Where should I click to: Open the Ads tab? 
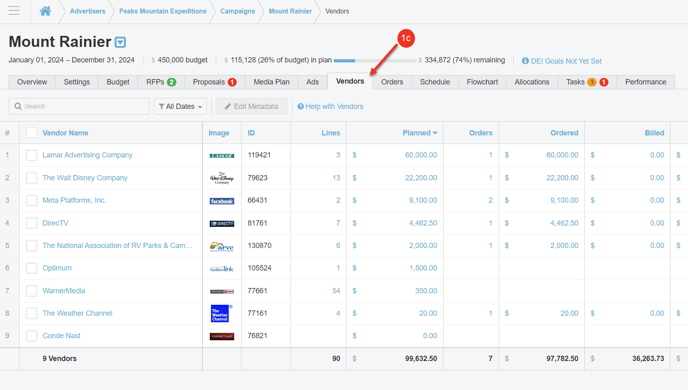[x=312, y=82]
